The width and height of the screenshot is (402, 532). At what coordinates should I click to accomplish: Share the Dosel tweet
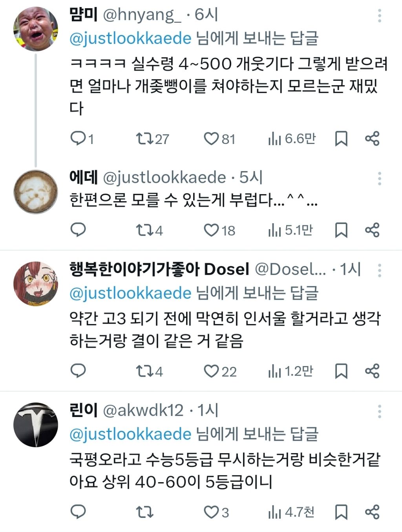[x=372, y=371]
